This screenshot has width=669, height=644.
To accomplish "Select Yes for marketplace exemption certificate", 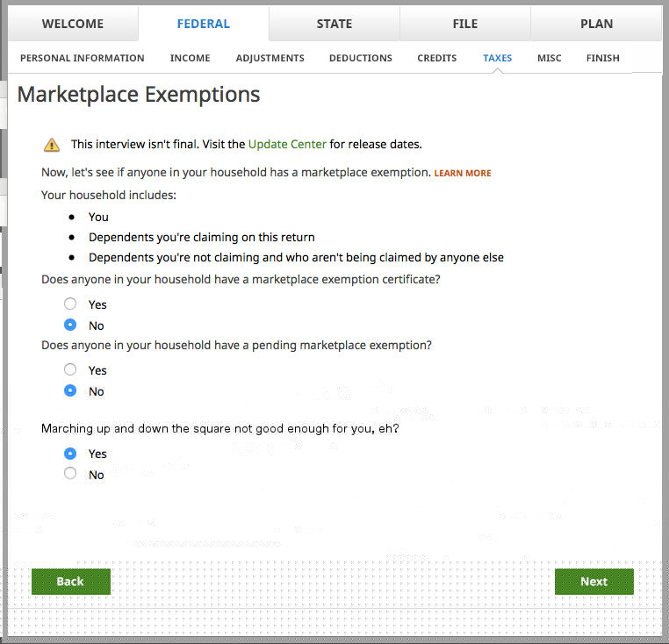I will coord(70,304).
